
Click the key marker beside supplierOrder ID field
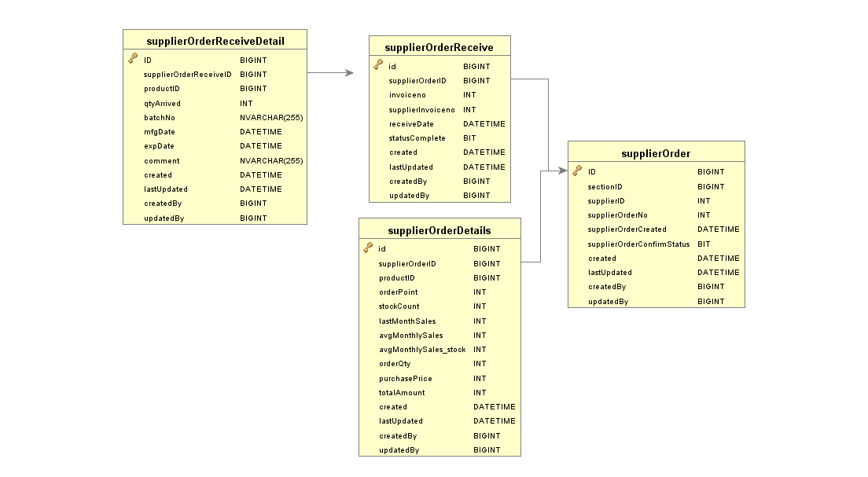click(x=578, y=171)
